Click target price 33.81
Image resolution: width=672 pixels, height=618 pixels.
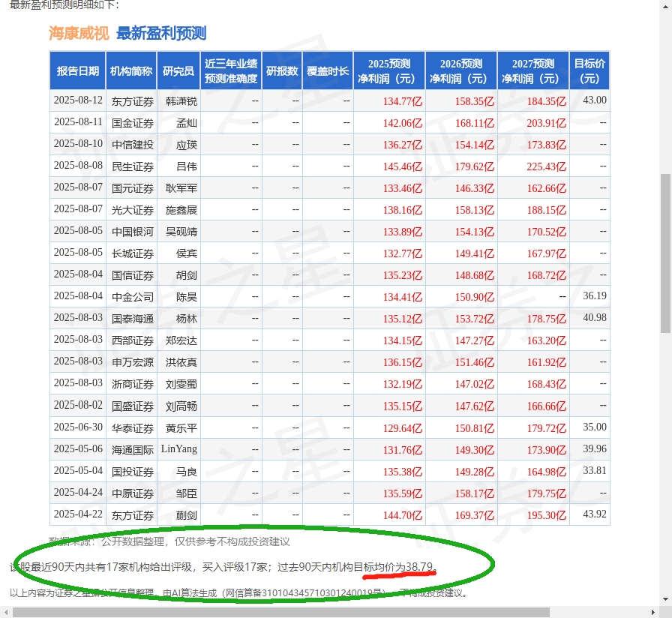tap(595, 470)
